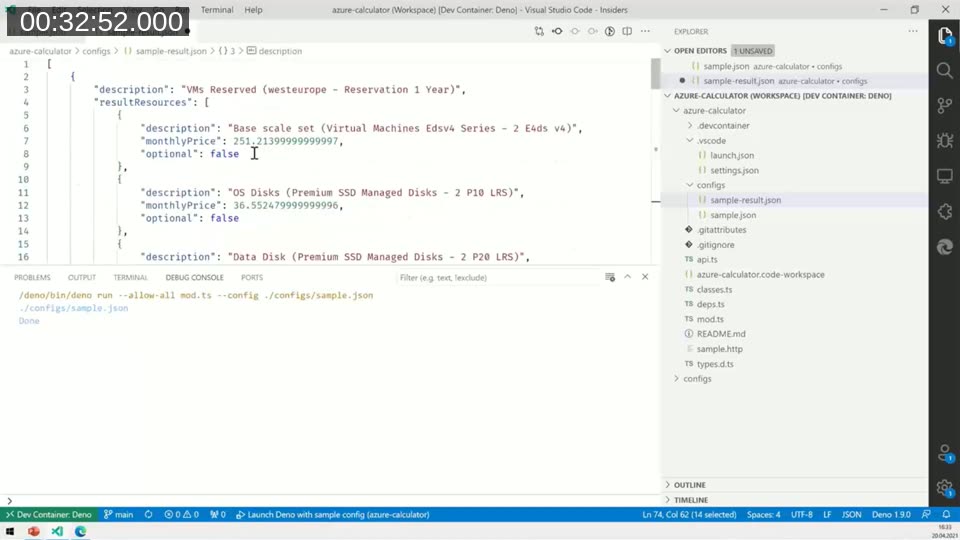960x540 pixels.
Task: Open the Help menu
Action: 253,10
